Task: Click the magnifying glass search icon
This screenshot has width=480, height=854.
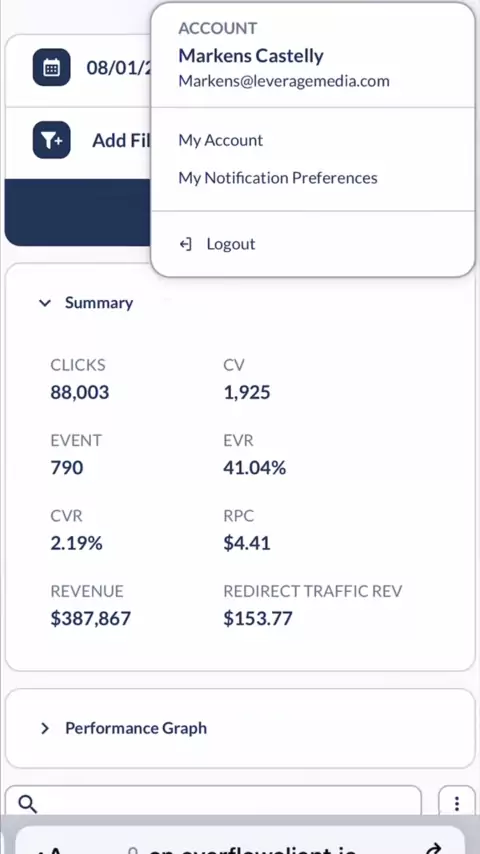Action: [x=27, y=803]
